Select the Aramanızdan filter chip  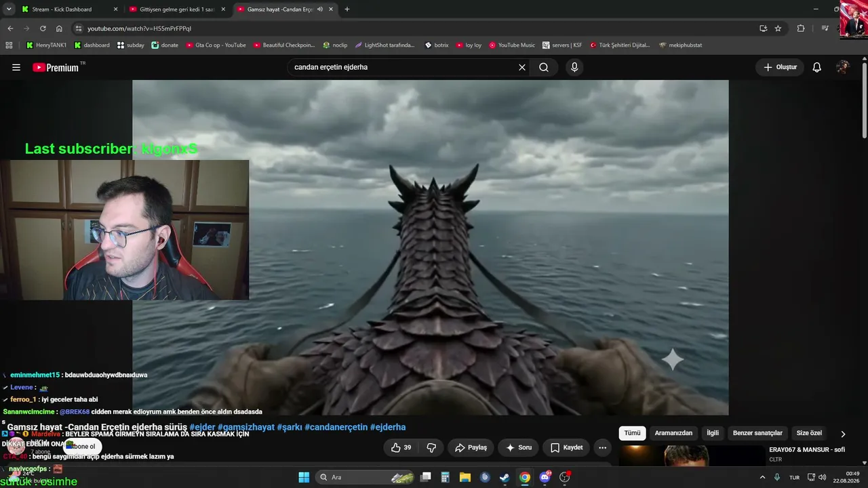[x=673, y=433]
